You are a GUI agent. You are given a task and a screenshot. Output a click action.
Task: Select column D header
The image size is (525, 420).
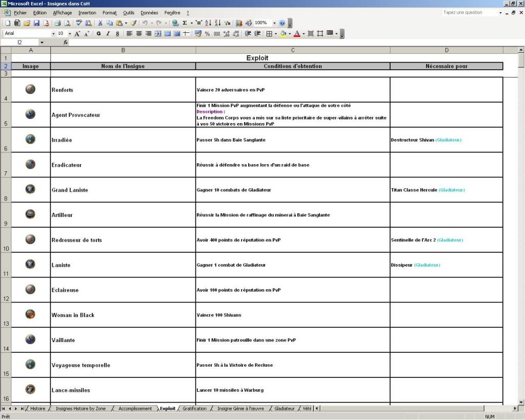click(447, 50)
